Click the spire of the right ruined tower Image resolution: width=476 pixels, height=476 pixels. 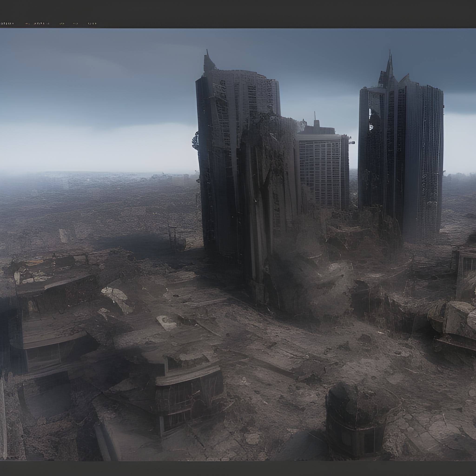(x=390, y=64)
